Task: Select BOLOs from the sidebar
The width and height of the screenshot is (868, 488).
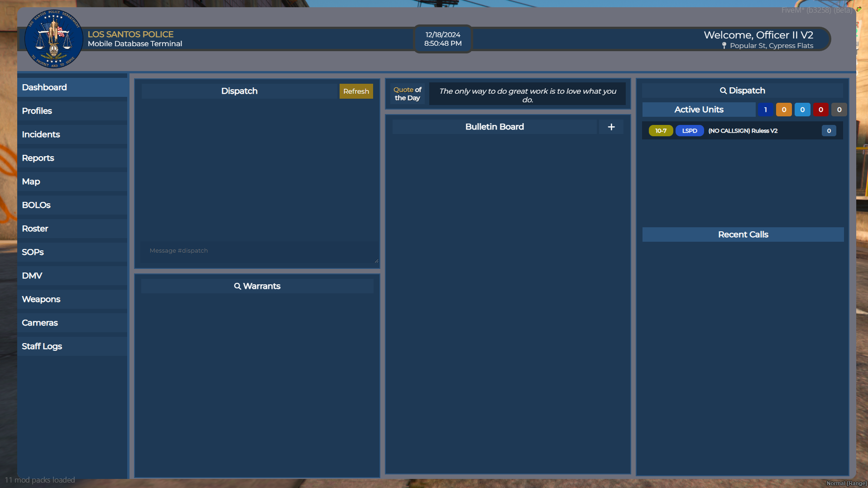Action: 72,205
